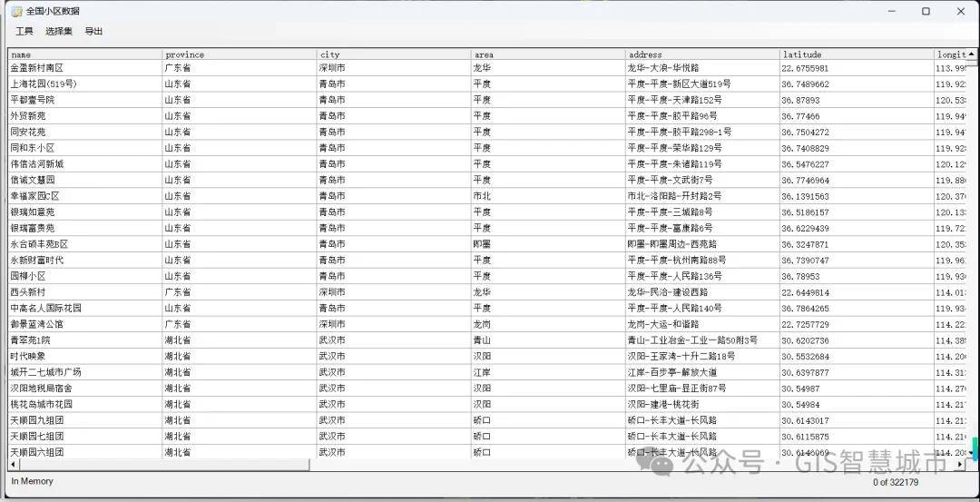980x502 pixels.
Task: Click the province column header
Action: 239,54
